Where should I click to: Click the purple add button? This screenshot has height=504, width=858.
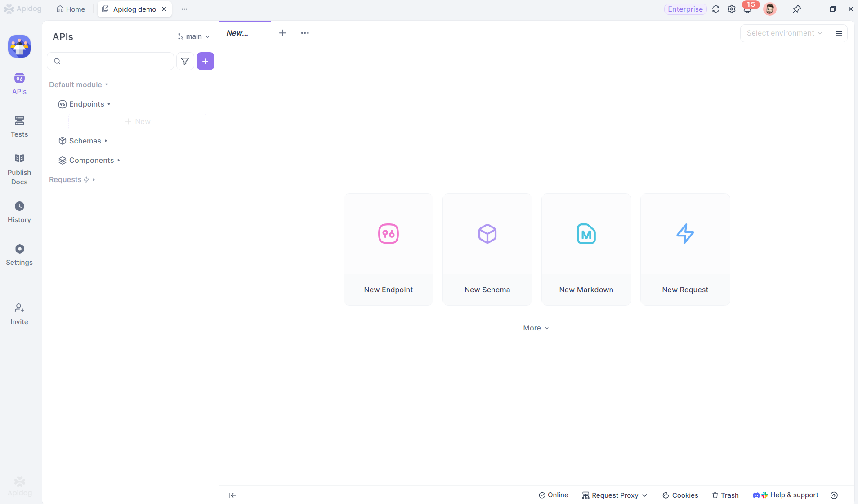(205, 61)
